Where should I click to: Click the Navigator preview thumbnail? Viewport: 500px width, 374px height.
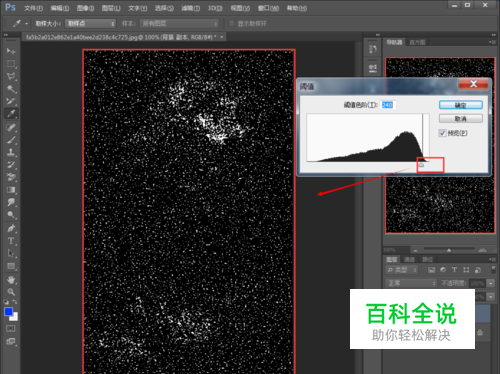coord(440,145)
